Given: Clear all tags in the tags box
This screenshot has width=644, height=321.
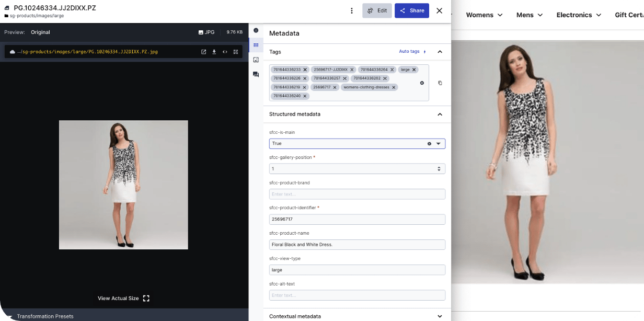Looking at the screenshot, I should point(422,83).
